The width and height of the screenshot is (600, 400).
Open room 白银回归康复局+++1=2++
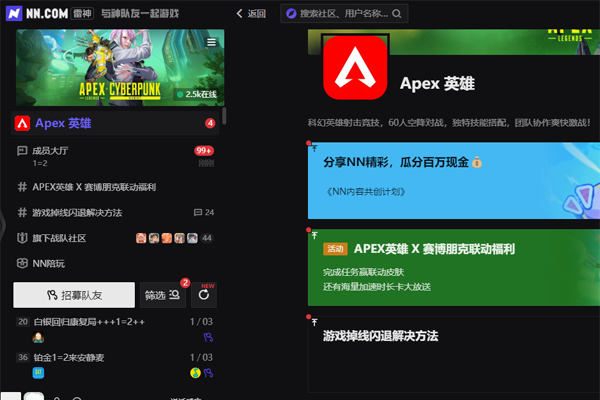115,329
